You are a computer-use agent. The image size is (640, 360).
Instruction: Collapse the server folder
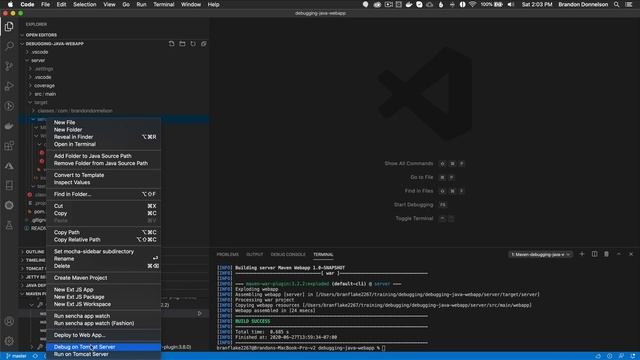coord(38,60)
